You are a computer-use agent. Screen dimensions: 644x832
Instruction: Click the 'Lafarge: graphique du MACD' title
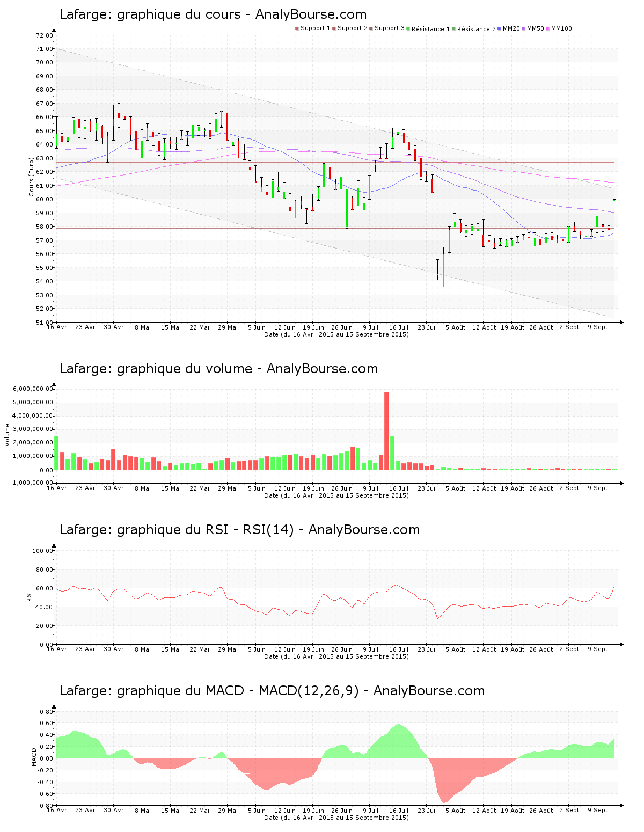click(x=272, y=691)
